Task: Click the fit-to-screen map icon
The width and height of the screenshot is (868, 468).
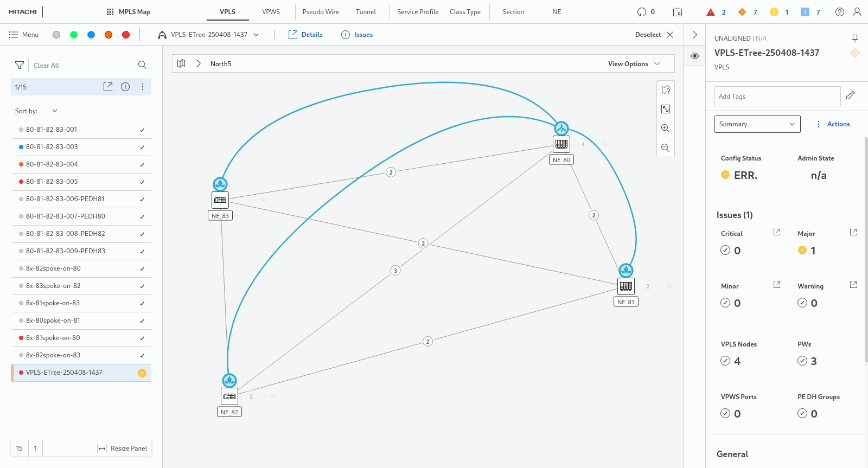Action: click(665, 109)
